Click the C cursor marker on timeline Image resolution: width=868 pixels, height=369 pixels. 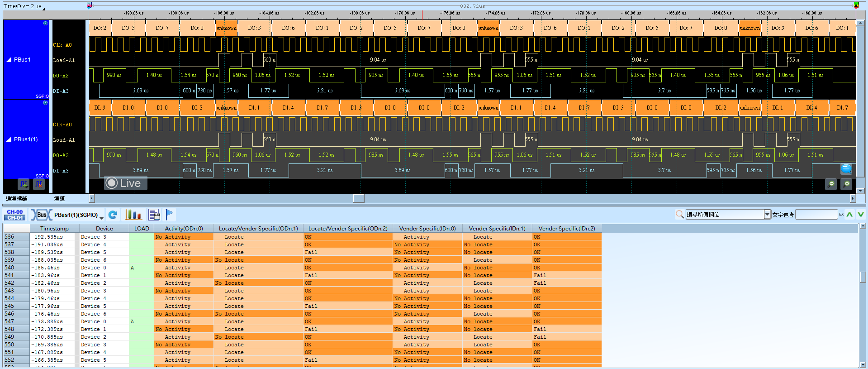point(89,5)
